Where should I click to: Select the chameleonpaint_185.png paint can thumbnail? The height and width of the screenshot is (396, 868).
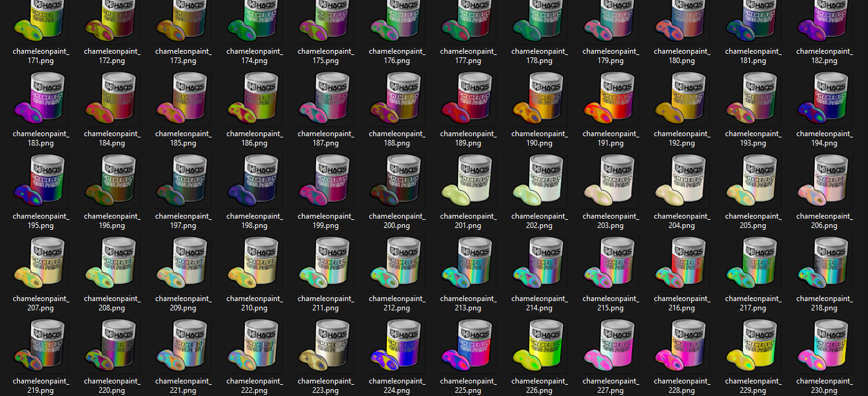point(183,98)
